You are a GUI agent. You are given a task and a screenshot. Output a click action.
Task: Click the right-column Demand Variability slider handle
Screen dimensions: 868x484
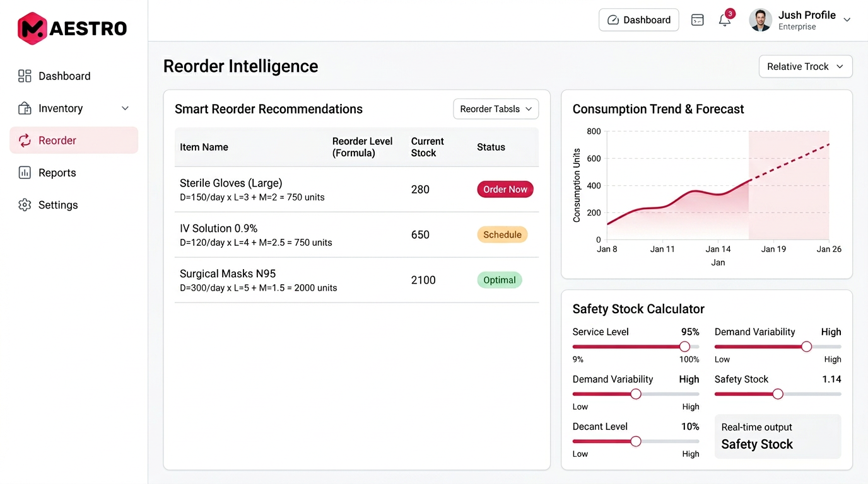click(806, 347)
